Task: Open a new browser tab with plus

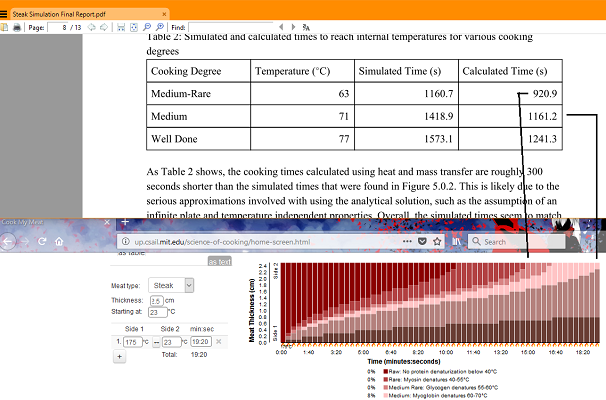Action: tap(125, 222)
